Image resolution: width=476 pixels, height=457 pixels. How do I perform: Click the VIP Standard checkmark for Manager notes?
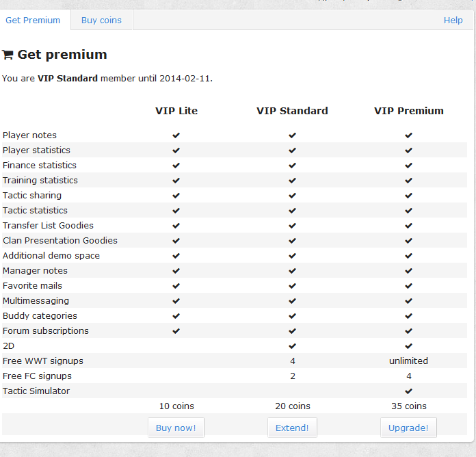[x=292, y=271]
